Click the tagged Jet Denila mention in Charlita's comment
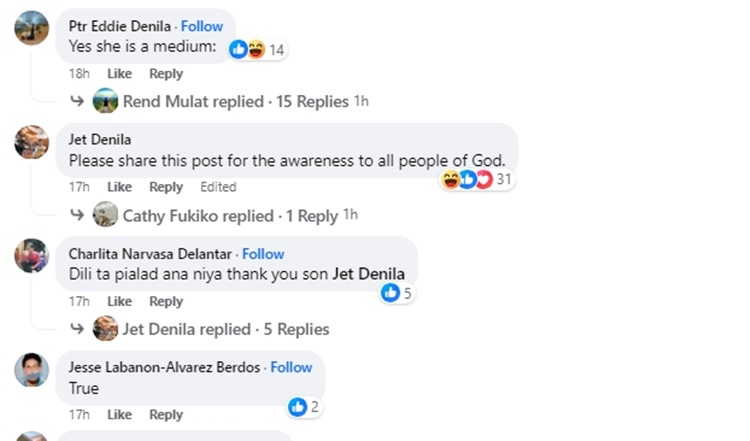 pos(368,273)
